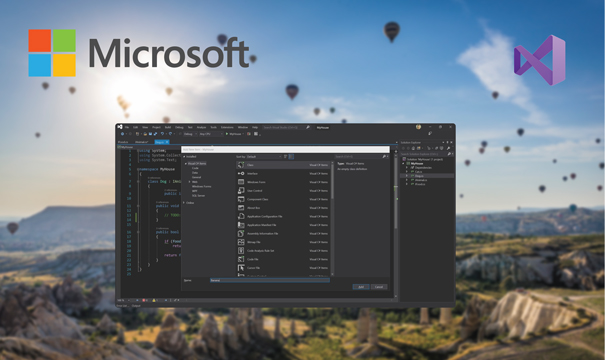Expand the Dependencies node in Solution Explorer

407,167
